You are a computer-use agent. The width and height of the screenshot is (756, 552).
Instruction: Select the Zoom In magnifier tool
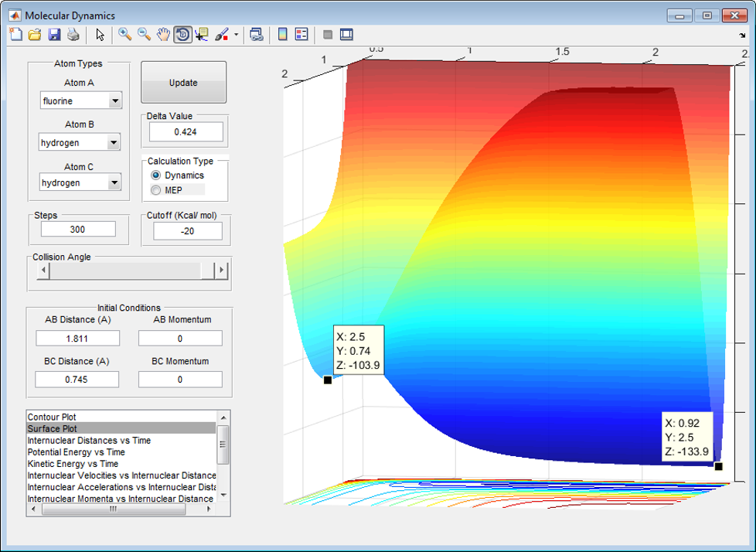(124, 34)
